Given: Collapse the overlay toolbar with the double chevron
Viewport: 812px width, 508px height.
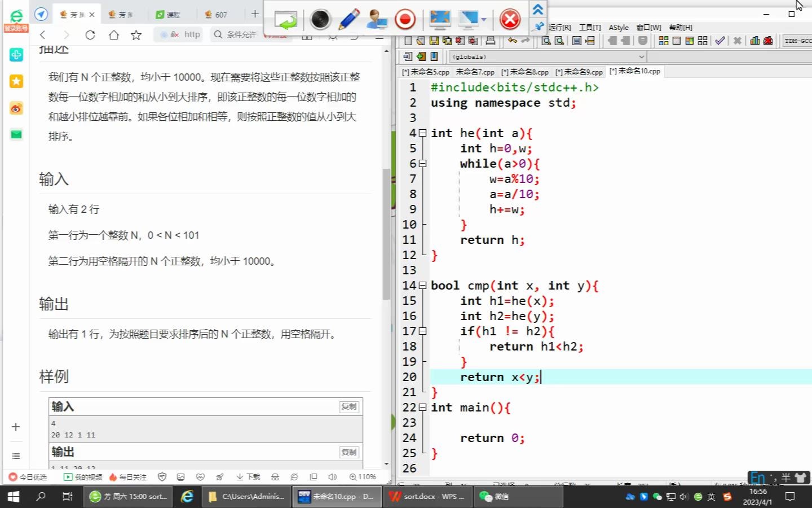Looking at the screenshot, I should coord(538,10).
